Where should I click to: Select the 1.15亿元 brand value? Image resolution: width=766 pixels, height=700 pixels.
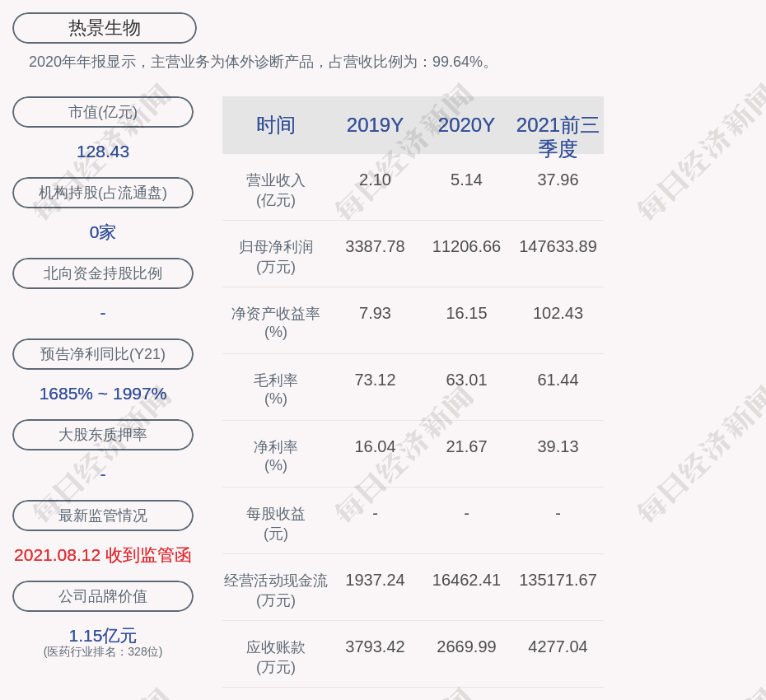coord(103,636)
